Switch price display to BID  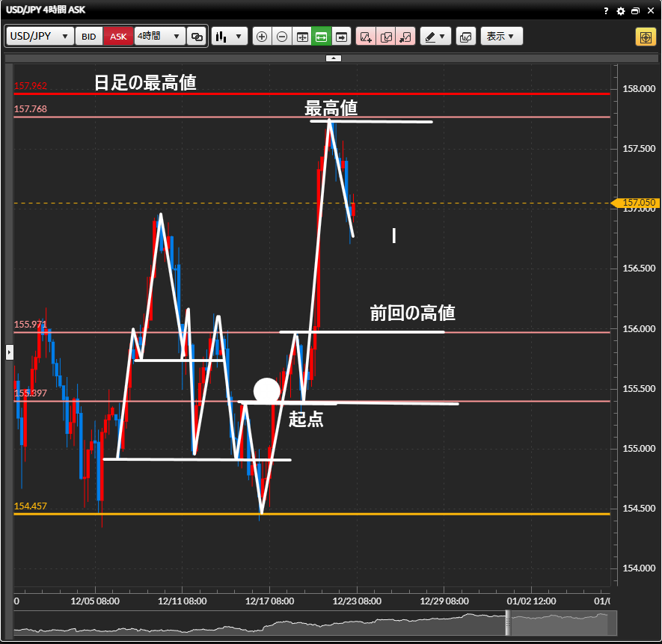click(x=89, y=37)
